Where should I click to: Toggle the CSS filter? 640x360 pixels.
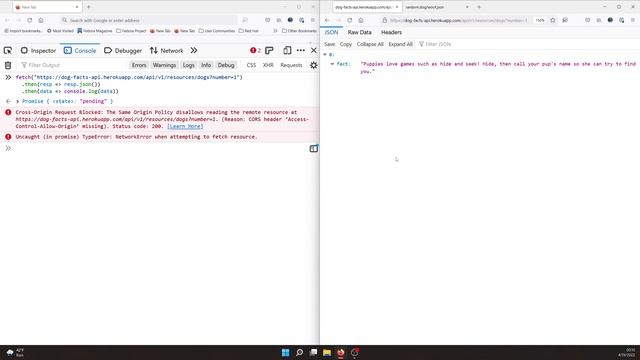pyautogui.click(x=251, y=65)
